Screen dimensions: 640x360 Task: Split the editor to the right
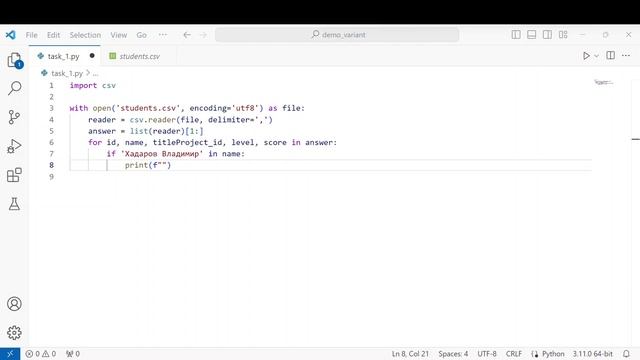pyautogui.click(x=611, y=56)
